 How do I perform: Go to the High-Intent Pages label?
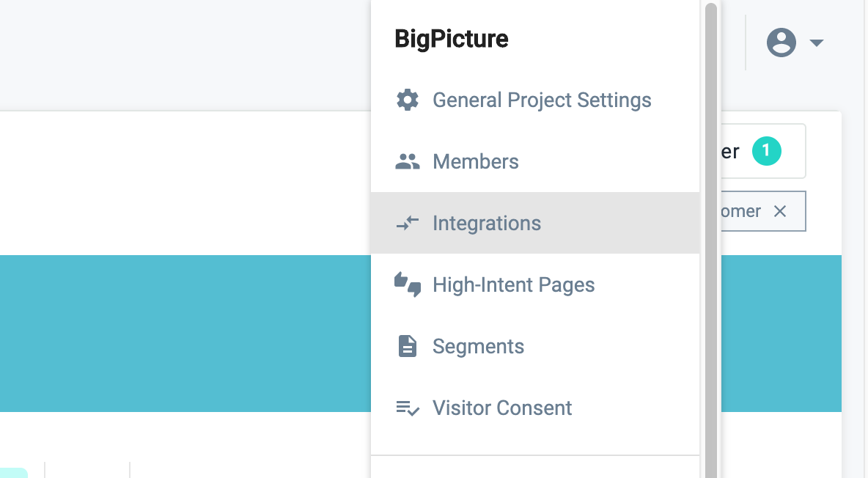[x=513, y=284]
